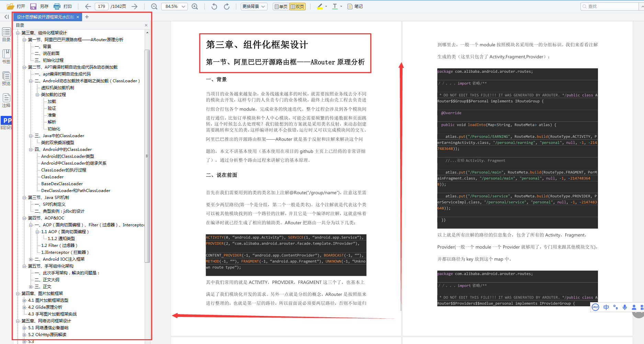Open 1.1.2 通知类型 outline entry

click(61, 239)
